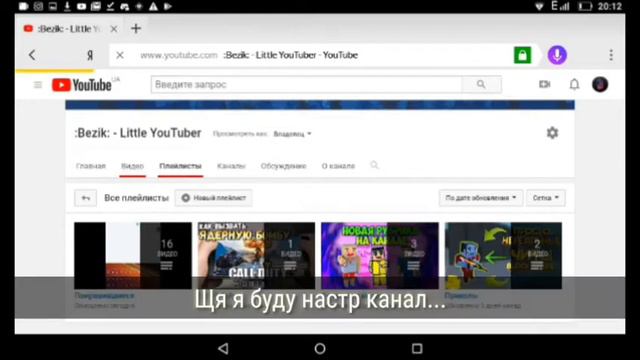Open the notifications bell
The height and width of the screenshot is (360, 640).
[x=574, y=84]
